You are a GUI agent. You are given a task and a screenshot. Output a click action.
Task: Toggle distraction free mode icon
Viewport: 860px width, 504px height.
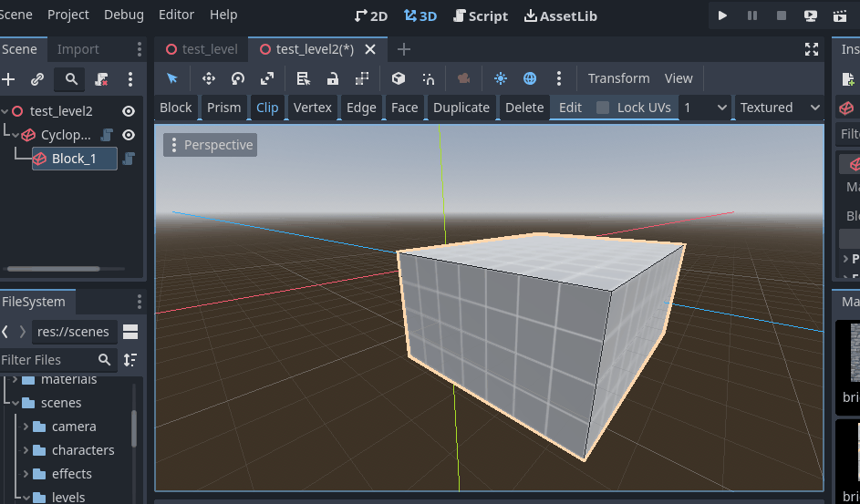click(812, 49)
